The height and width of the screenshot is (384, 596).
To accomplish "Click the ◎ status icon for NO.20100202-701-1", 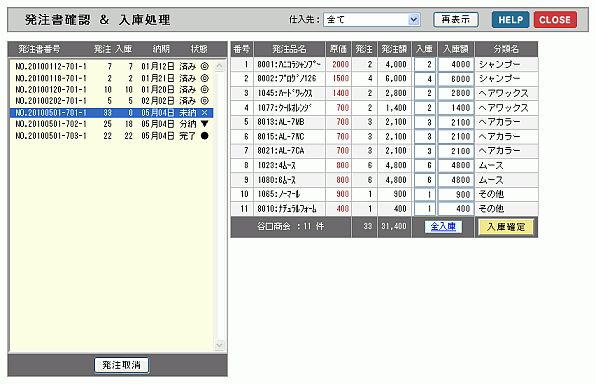I will tap(204, 101).
